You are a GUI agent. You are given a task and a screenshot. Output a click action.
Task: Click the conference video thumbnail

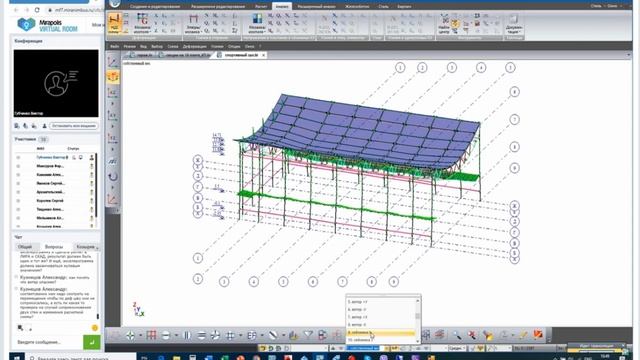56,83
